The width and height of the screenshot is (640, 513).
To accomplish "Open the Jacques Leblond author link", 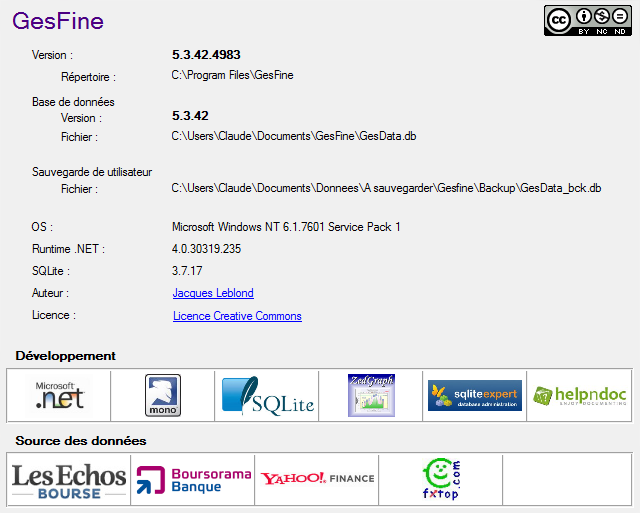I will pyautogui.click(x=213, y=293).
